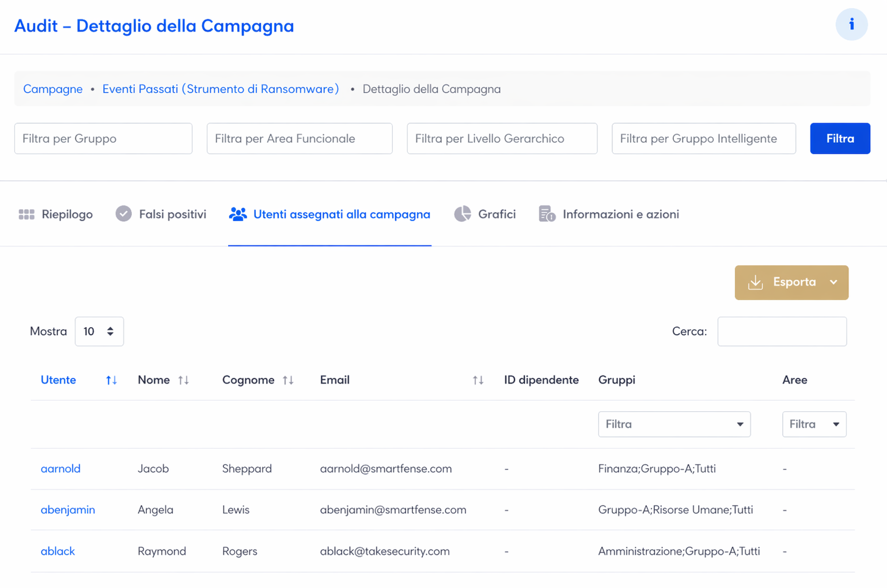This screenshot has height=588, width=887.
Task: Click the Esporta button label
Action: 794,282
